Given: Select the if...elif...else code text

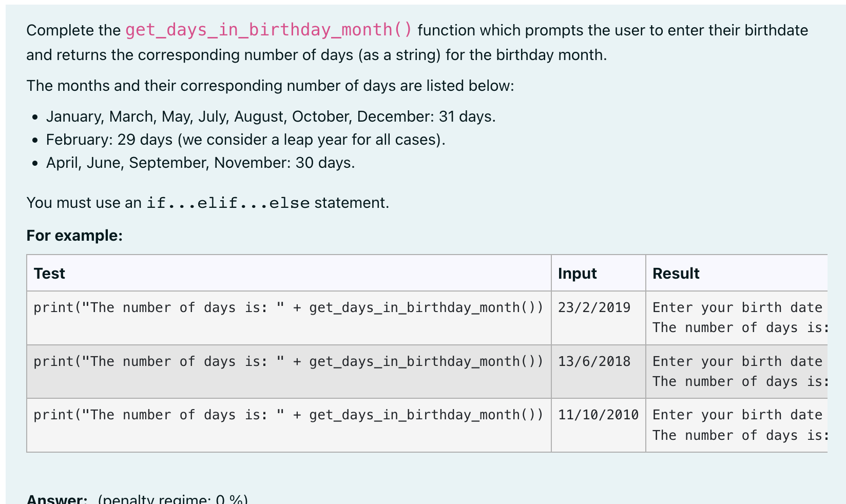Looking at the screenshot, I should [x=226, y=202].
